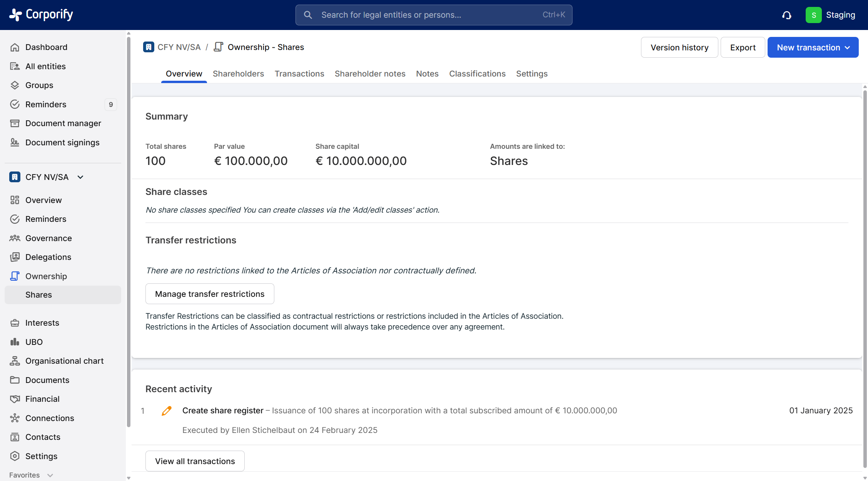Open Dashboard via the home icon
This screenshot has width=868, height=481.
click(x=15, y=47)
